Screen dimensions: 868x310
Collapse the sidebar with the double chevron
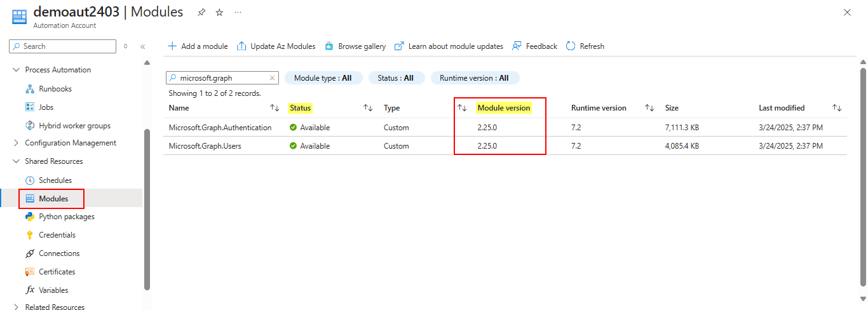143,46
